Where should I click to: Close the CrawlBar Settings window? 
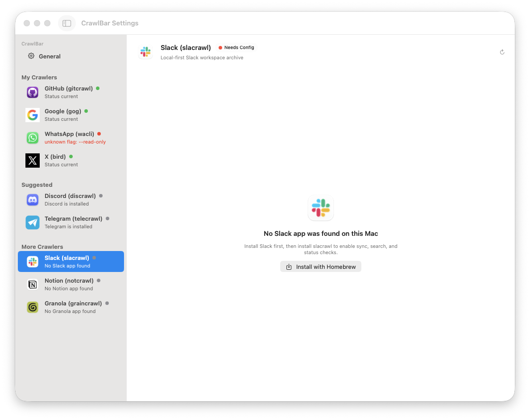tap(27, 23)
